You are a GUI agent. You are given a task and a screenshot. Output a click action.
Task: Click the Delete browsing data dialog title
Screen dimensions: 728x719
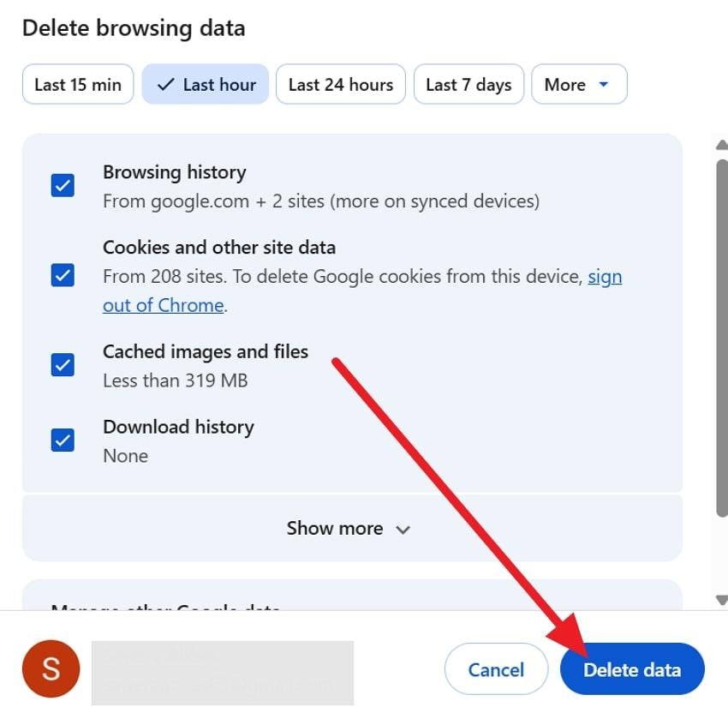[x=133, y=27]
